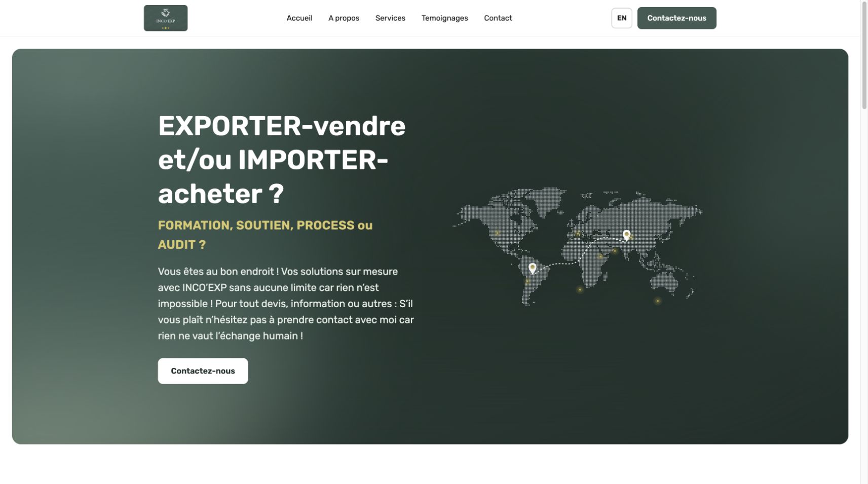Viewport: 868px width, 484px height.
Task: Open the Accueil nav link
Action: (299, 18)
